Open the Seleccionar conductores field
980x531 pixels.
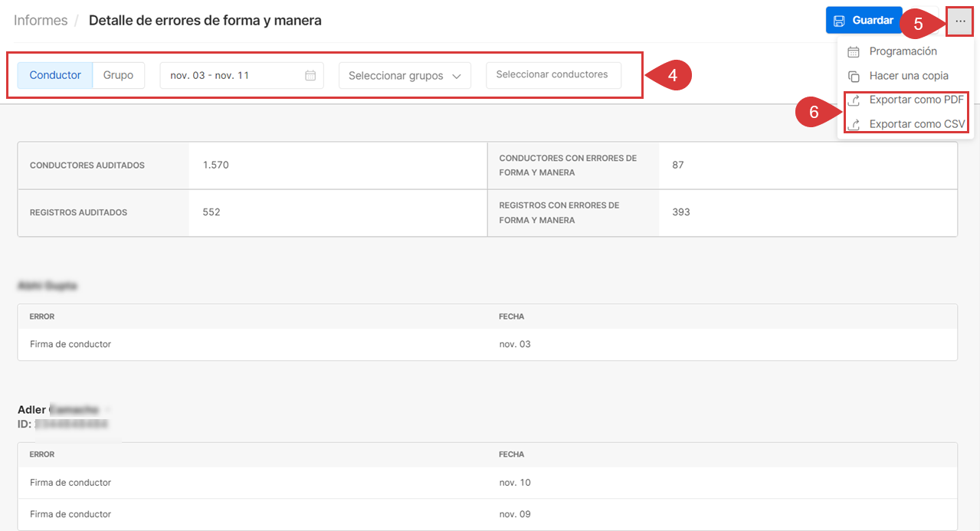pos(554,75)
